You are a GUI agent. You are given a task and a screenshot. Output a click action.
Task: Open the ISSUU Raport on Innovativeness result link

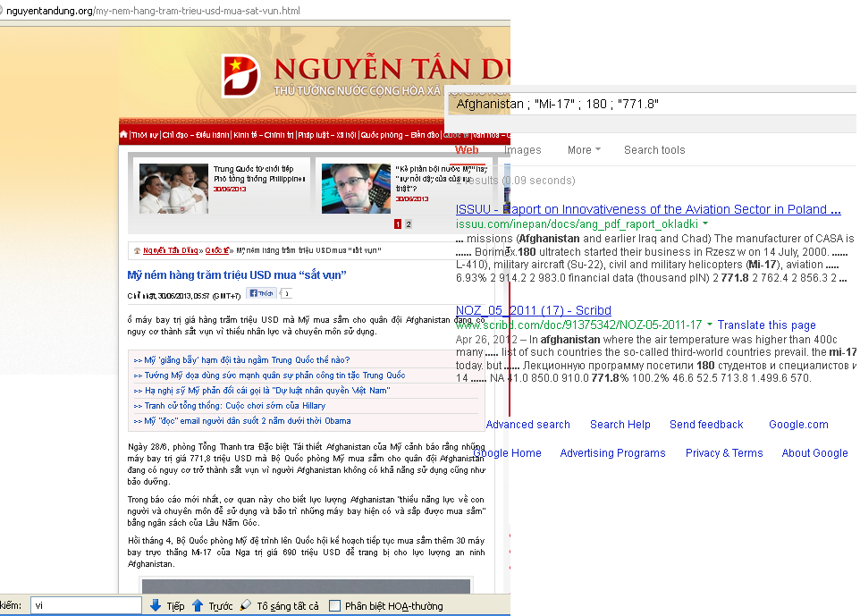(648, 209)
